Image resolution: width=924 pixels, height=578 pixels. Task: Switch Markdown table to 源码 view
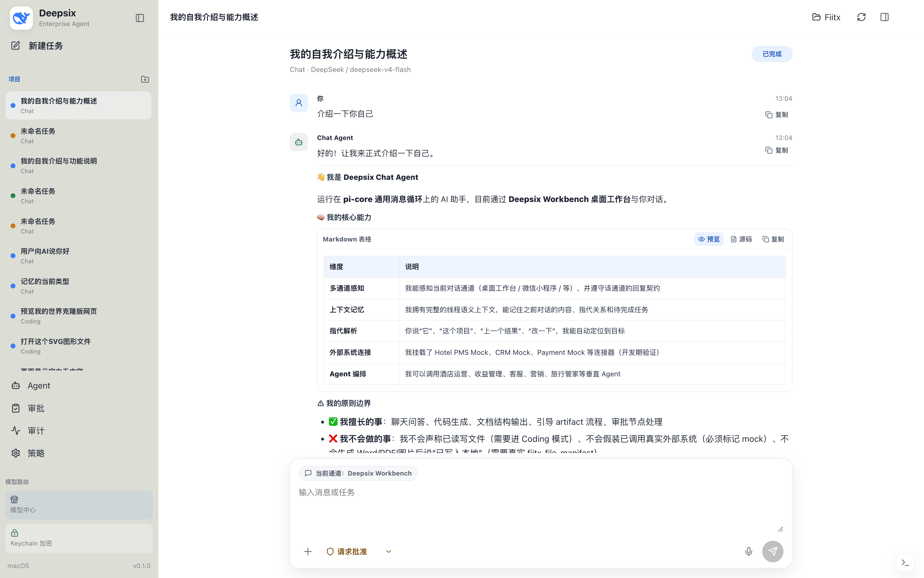coord(741,239)
